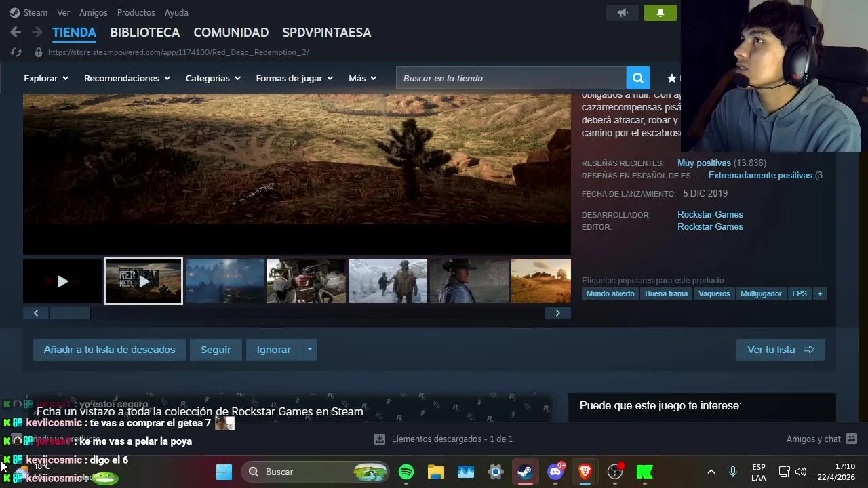
Task: Click the store search magnifier button
Action: click(x=638, y=78)
